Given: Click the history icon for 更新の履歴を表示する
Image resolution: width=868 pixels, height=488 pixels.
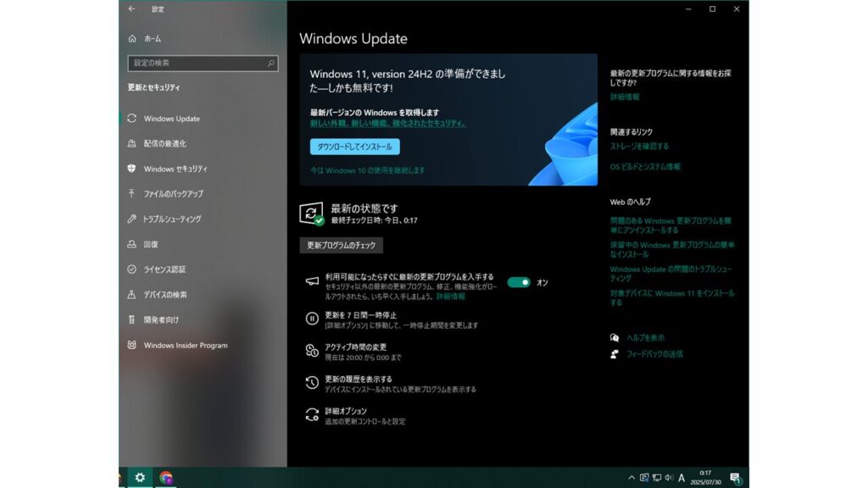Looking at the screenshot, I should pos(312,382).
